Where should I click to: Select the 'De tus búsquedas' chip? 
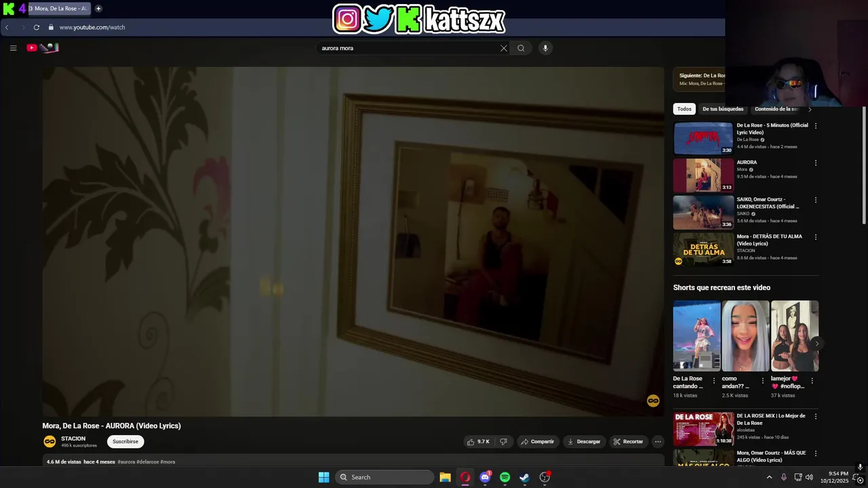tap(723, 109)
